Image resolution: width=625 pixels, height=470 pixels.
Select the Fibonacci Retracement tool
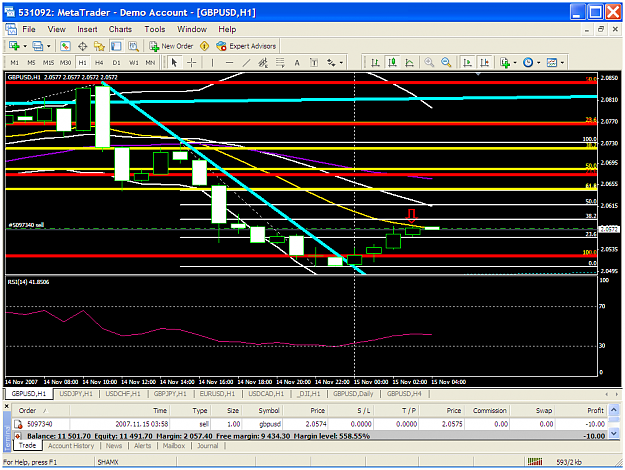[280, 63]
